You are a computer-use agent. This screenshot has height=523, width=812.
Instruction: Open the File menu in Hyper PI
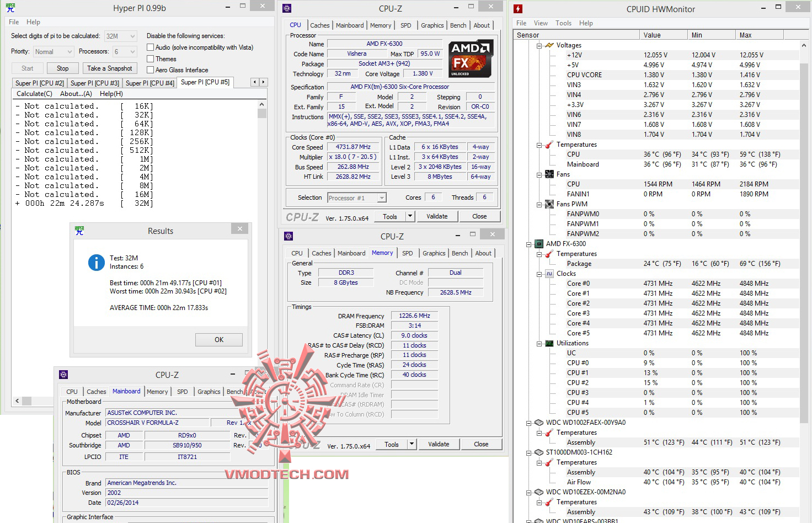(x=14, y=22)
